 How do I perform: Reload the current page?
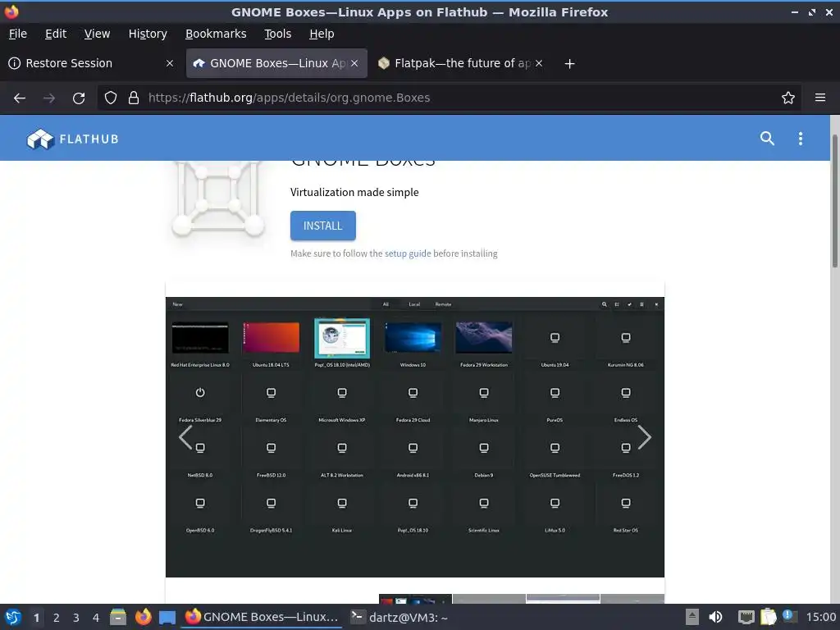coord(79,98)
